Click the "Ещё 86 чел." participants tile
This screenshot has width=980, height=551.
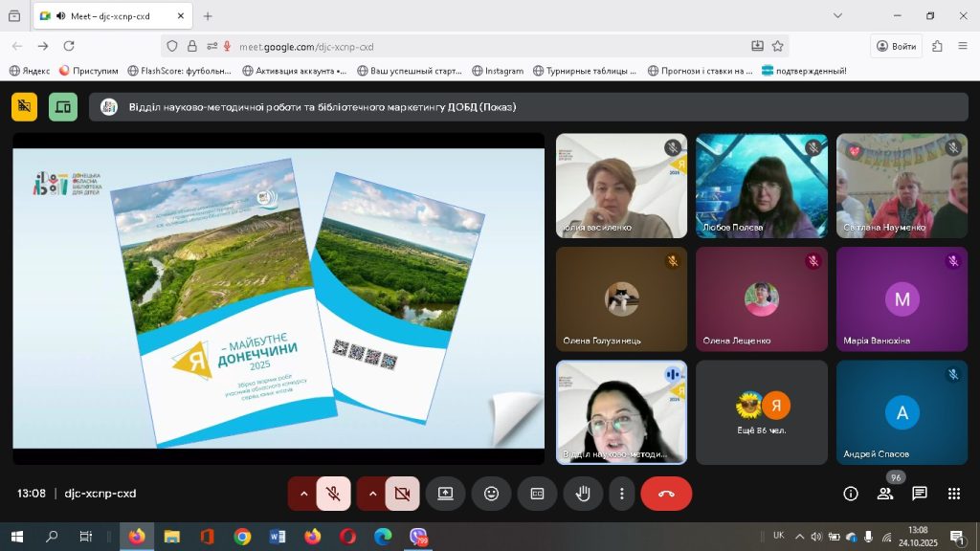(x=762, y=412)
